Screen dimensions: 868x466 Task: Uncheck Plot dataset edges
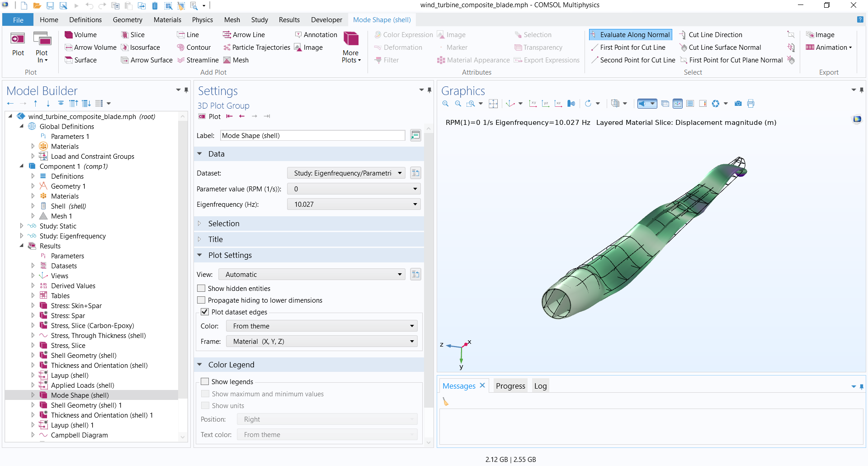click(205, 312)
